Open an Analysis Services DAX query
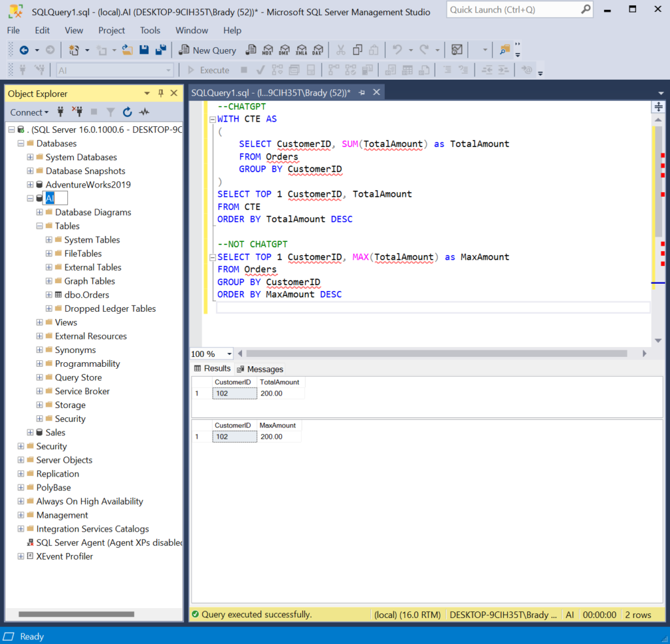This screenshot has width=670, height=644. pyautogui.click(x=318, y=50)
